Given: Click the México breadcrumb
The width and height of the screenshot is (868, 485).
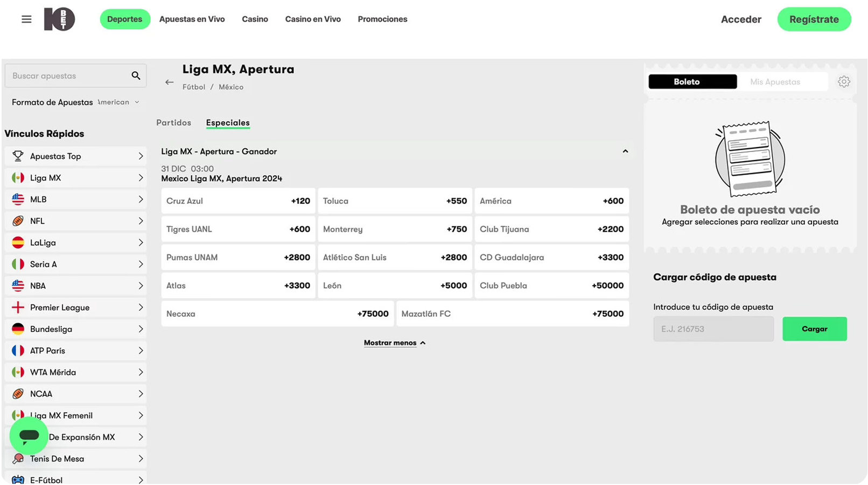Looking at the screenshot, I should tap(231, 87).
